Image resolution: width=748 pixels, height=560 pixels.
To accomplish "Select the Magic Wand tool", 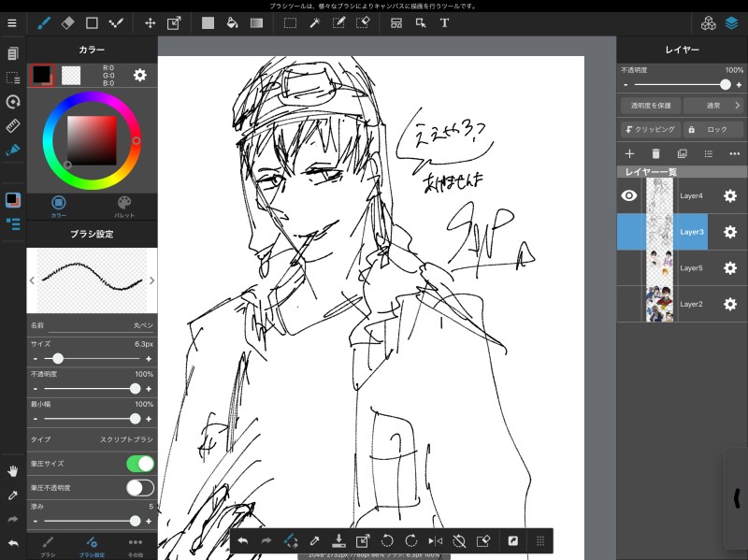I will coord(315,22).
